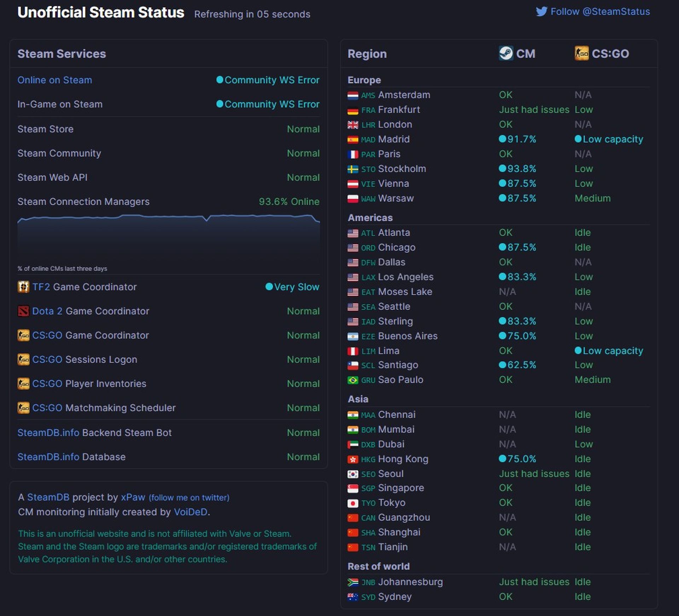Open the TF2 link
This screenshot has height=616, width=679.
pos(41,287)
